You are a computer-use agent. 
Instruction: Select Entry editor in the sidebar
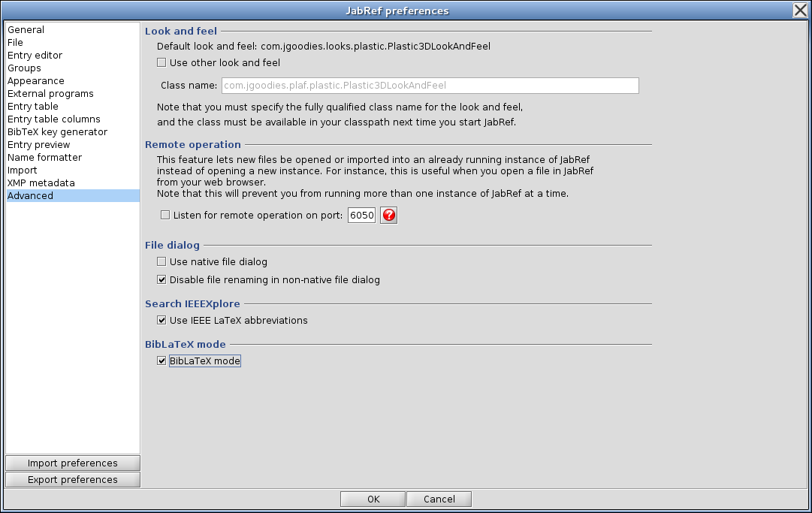coord(35,56)
